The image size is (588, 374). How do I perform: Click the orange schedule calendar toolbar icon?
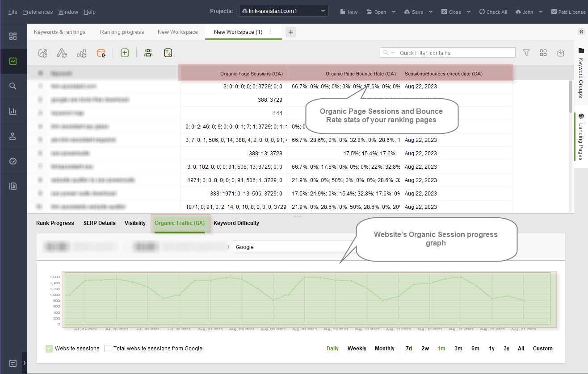[x=101, y=53]
